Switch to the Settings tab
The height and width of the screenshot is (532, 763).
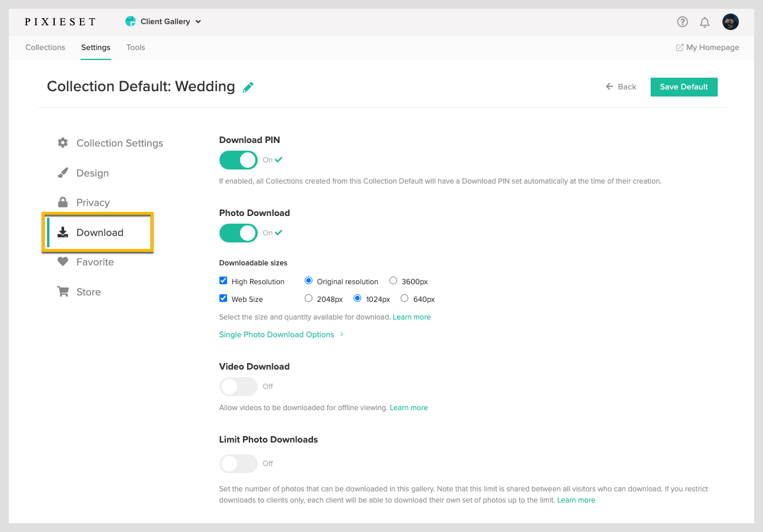click(x=96, y=48)
